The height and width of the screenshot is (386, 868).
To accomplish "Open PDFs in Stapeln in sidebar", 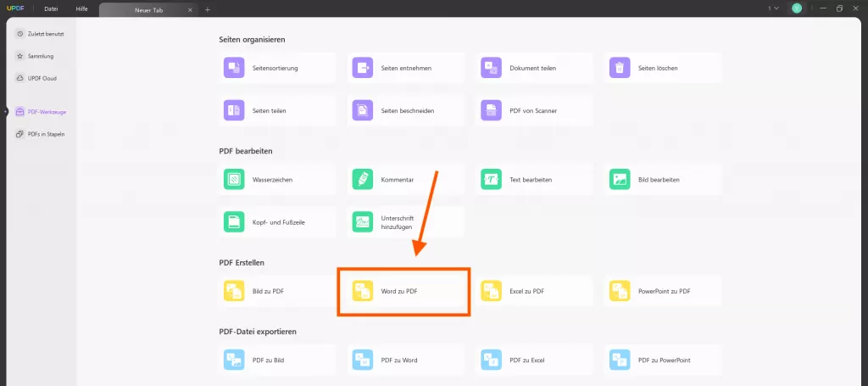I will tap(41, 134).
